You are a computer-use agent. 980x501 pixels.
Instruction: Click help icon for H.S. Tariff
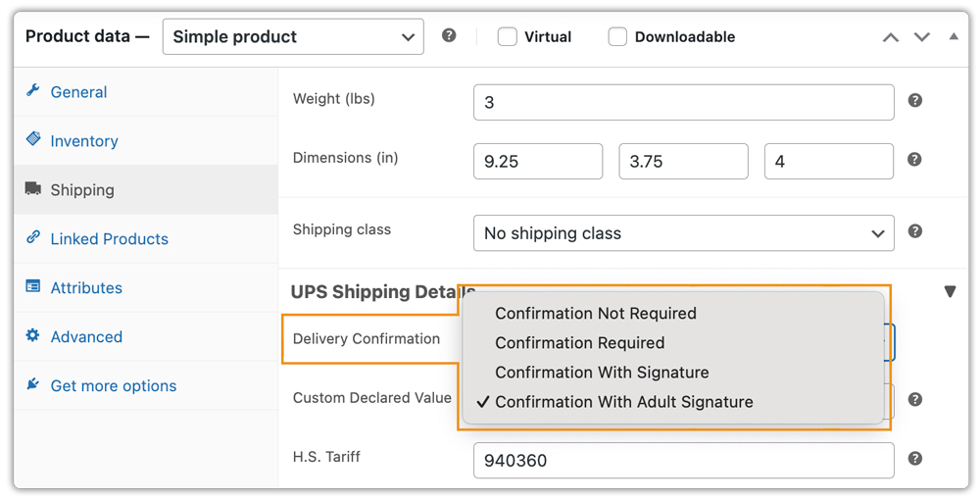(915, 459)
